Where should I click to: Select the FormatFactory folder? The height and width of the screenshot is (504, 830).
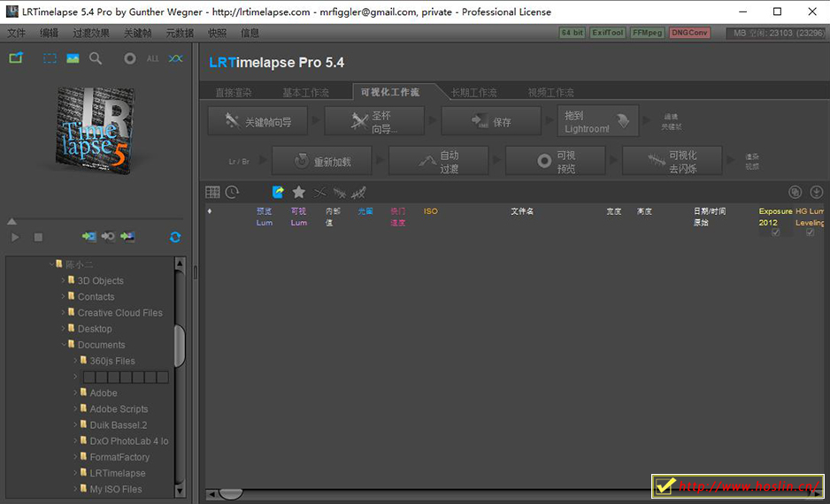pyautogui.click(x=119, y=457)
